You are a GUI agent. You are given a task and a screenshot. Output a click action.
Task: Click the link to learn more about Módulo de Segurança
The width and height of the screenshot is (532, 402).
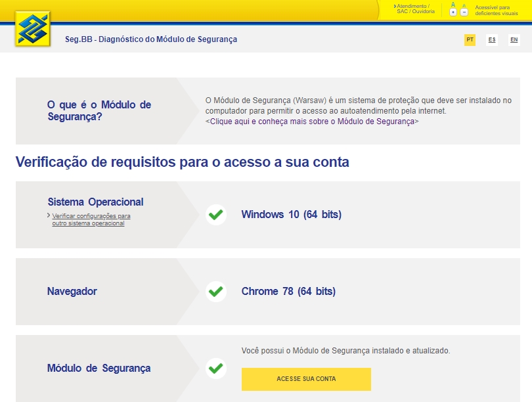tap(312, 122)
